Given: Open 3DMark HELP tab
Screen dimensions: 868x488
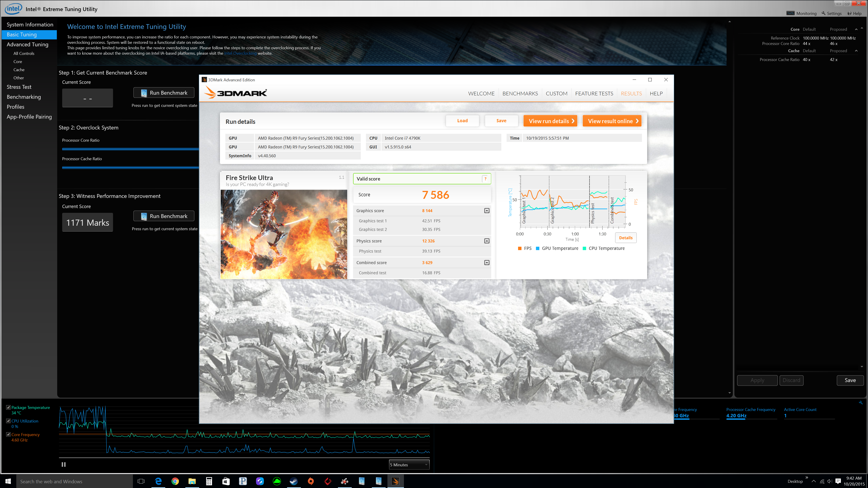Looking at the screenshot, I should 656,94.
